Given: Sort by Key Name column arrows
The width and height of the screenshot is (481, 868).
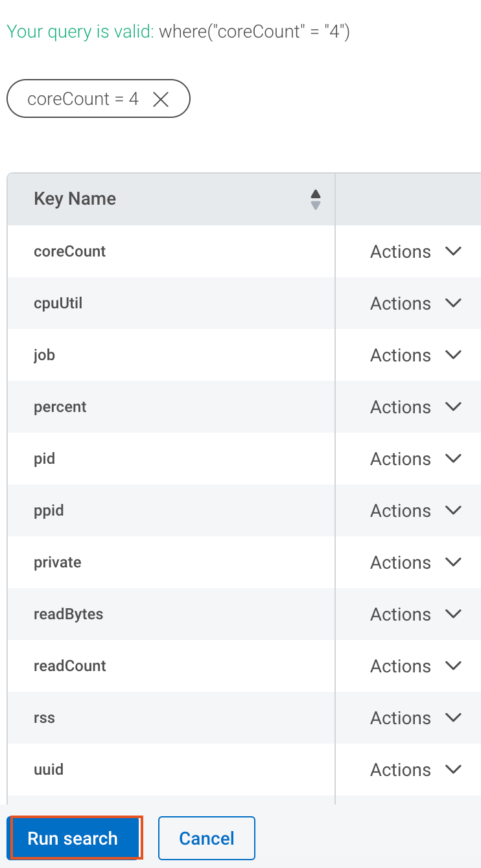Looking at the screenshot, I should click(316, 200).
